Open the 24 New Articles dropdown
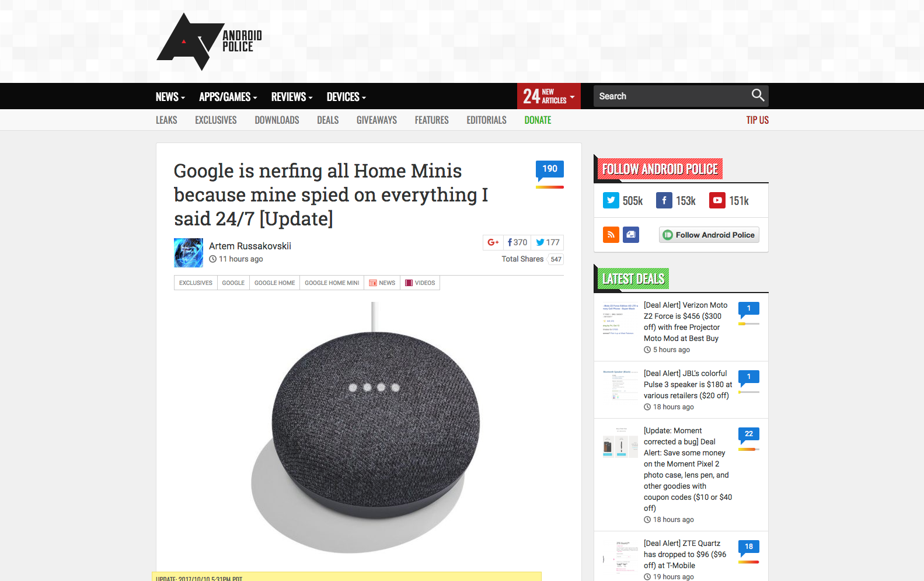924x581 pixels. tap(549, 96)
